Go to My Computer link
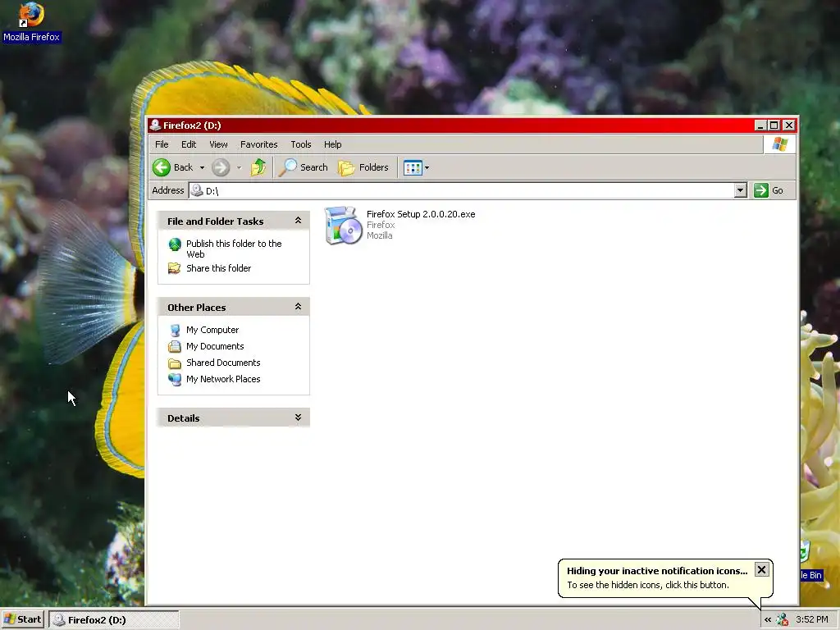Viewport: 840px width, 630px height. click(212, 330)
